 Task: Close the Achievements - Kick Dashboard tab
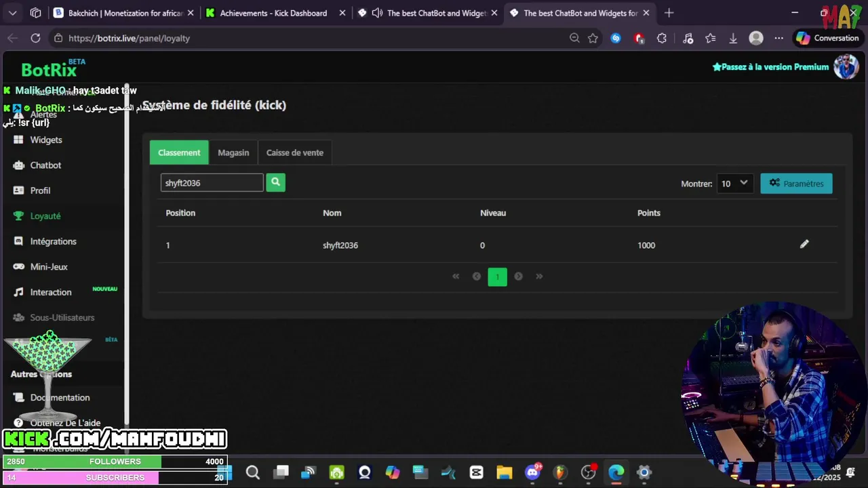point(342,13)
